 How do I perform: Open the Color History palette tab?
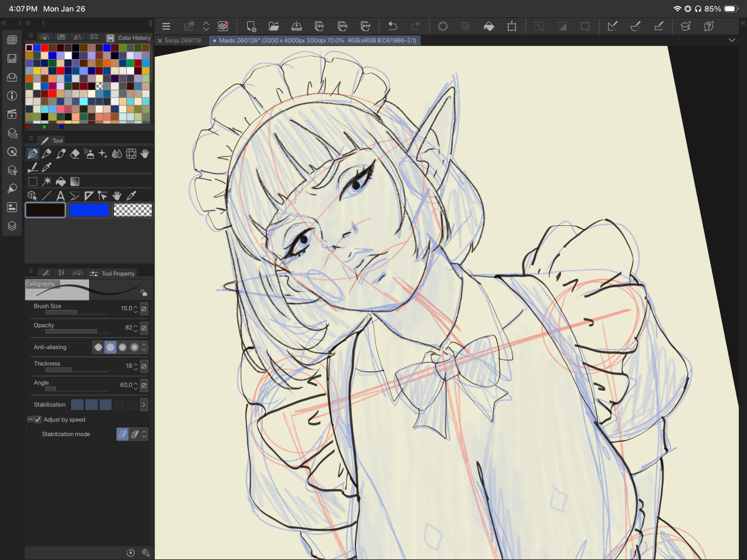point(128,38)
